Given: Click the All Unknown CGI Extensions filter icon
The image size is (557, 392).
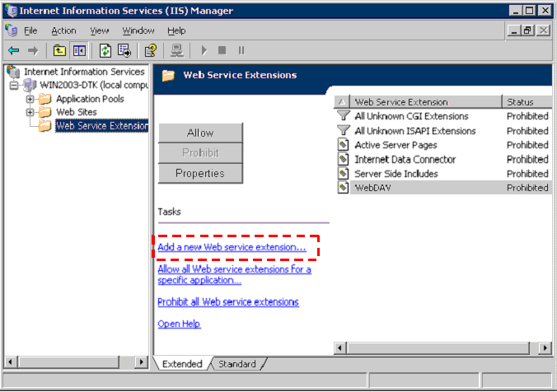Looking at the screenshot, I should coord(344,116).
